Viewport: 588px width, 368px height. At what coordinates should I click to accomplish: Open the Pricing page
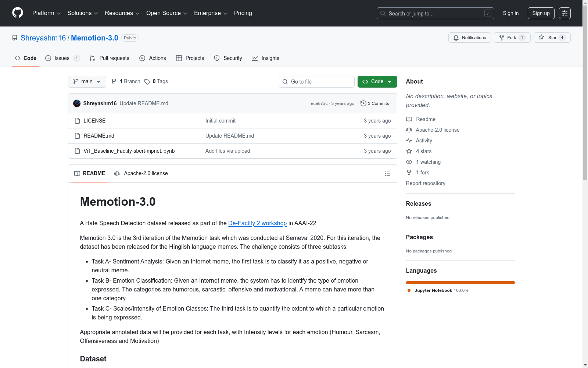[243, 13]
